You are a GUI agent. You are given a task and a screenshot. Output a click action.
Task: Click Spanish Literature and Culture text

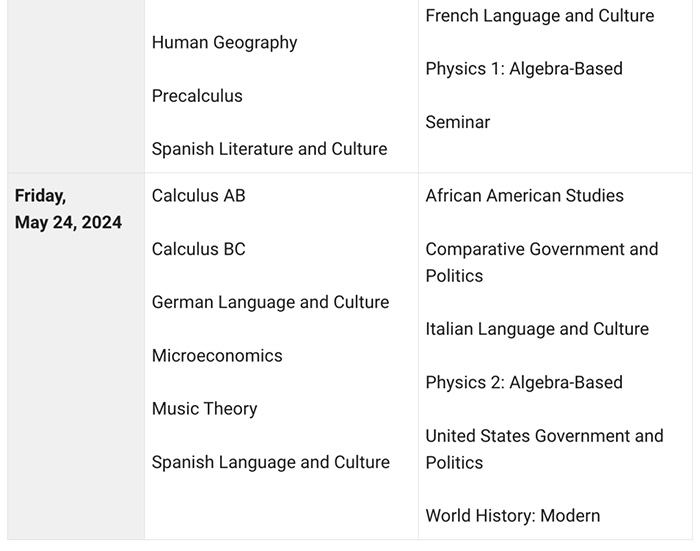(x=269, y=149)
